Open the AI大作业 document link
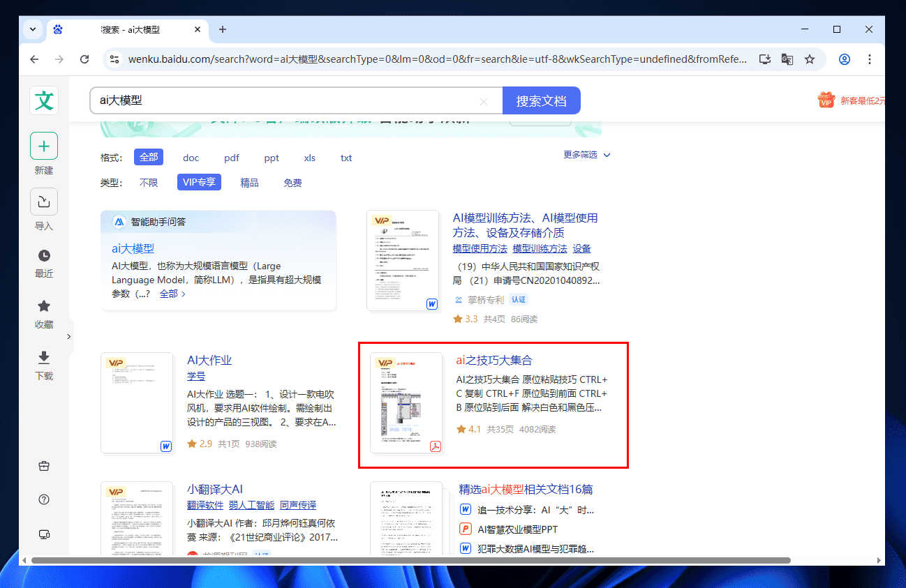 [x=209, y=360]
